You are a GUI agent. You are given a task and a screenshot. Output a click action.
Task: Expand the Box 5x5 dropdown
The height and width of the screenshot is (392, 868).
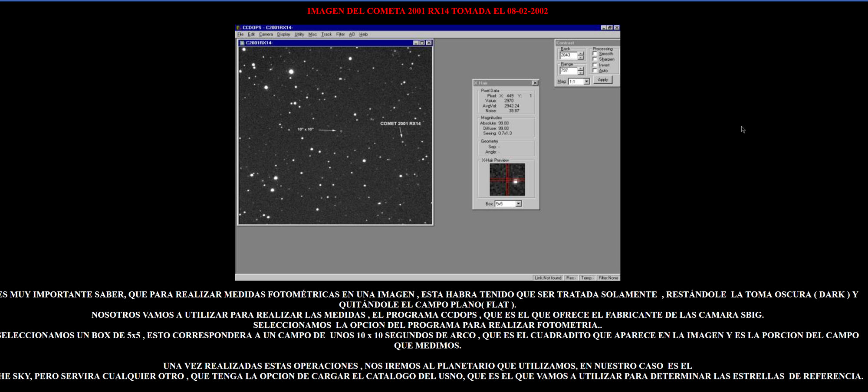(518, 204)
